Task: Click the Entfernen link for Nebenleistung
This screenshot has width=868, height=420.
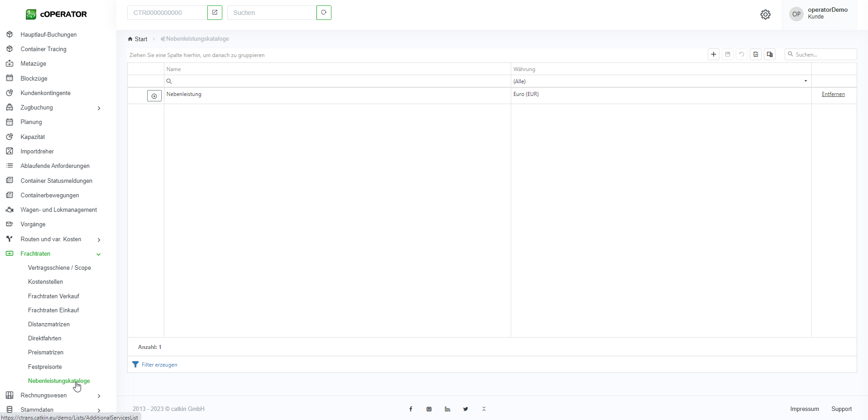Action: 833,94
